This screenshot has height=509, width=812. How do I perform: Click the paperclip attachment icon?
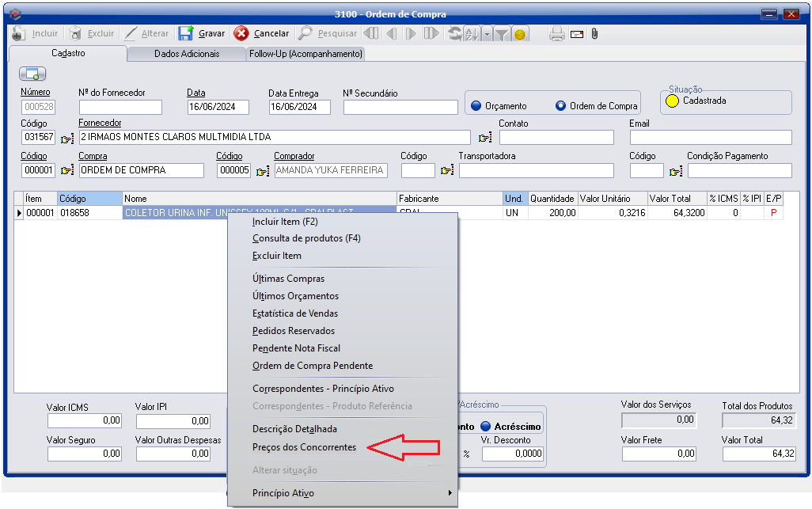coord(594,33)
